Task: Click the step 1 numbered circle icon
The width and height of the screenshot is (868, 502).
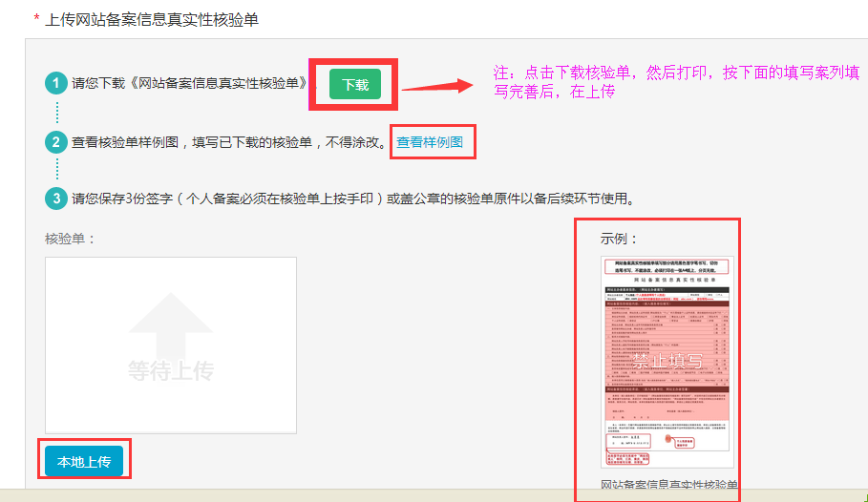Action: pyautogui.click(x=56, y=84)
